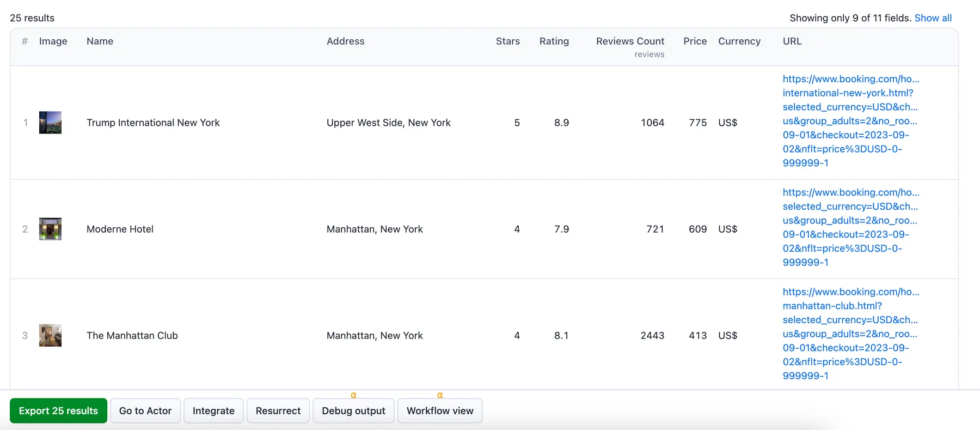The height and width of the screenshot is (430, 980).
Task: Click the 8.1 rating value
Action: pos(561,336)
